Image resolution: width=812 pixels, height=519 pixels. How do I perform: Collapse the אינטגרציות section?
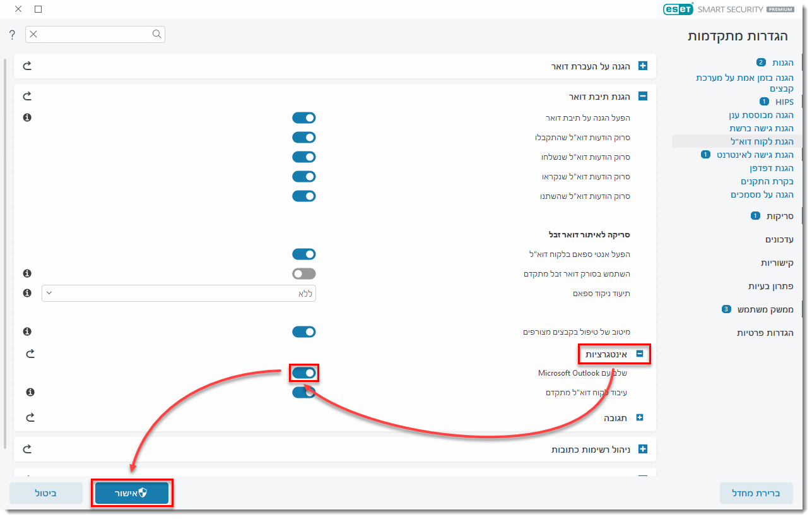[639, 354]
